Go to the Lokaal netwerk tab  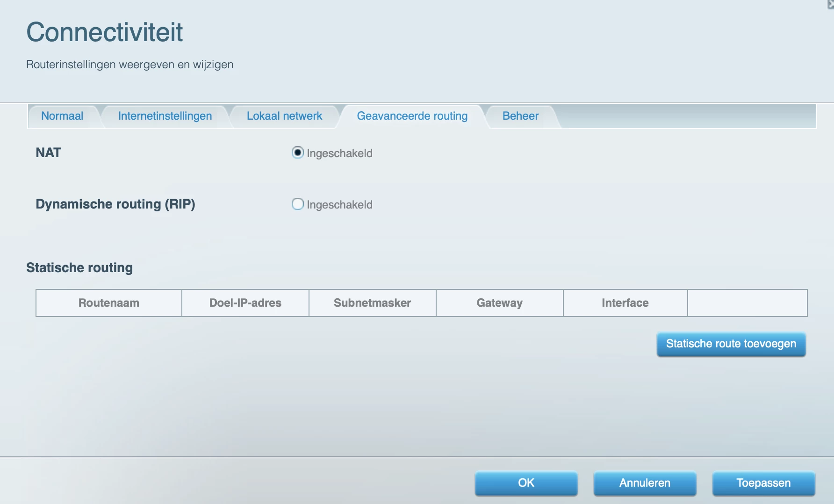pyautogui.click(x=284, y=116)
